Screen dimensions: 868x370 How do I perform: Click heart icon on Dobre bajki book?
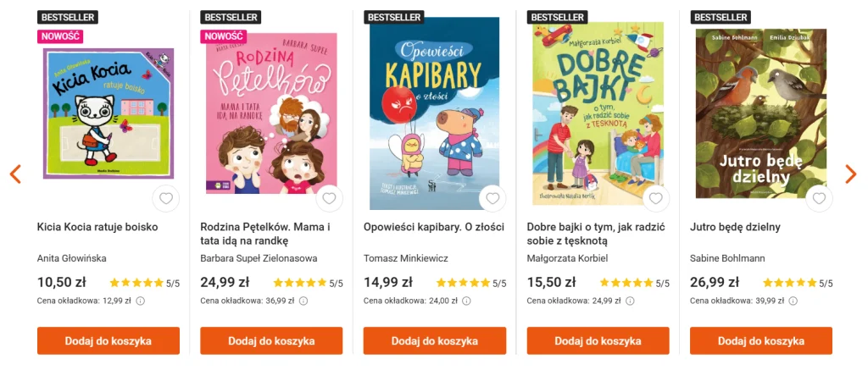point(656,199)
